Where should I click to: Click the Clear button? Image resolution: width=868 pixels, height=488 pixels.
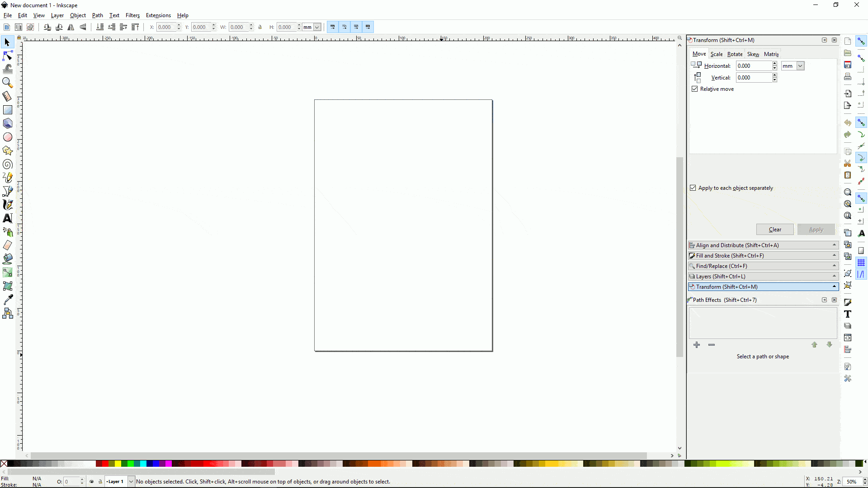click(x=775, y=230)
